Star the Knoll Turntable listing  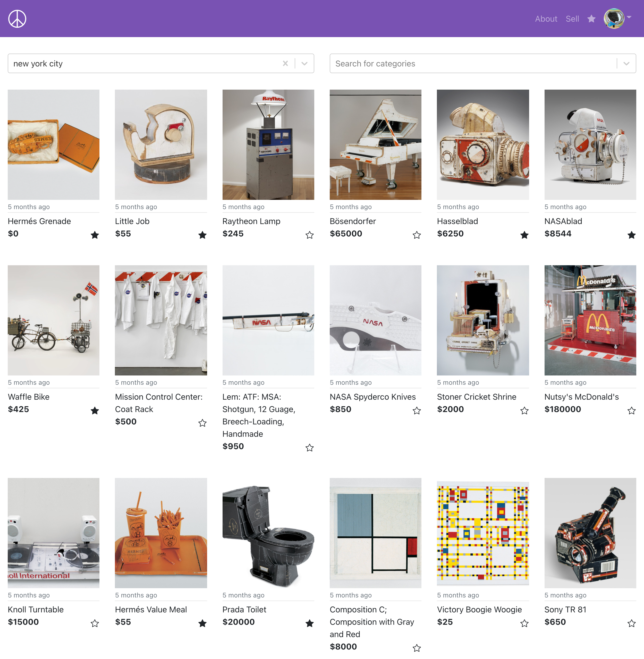tap(95, 623)
